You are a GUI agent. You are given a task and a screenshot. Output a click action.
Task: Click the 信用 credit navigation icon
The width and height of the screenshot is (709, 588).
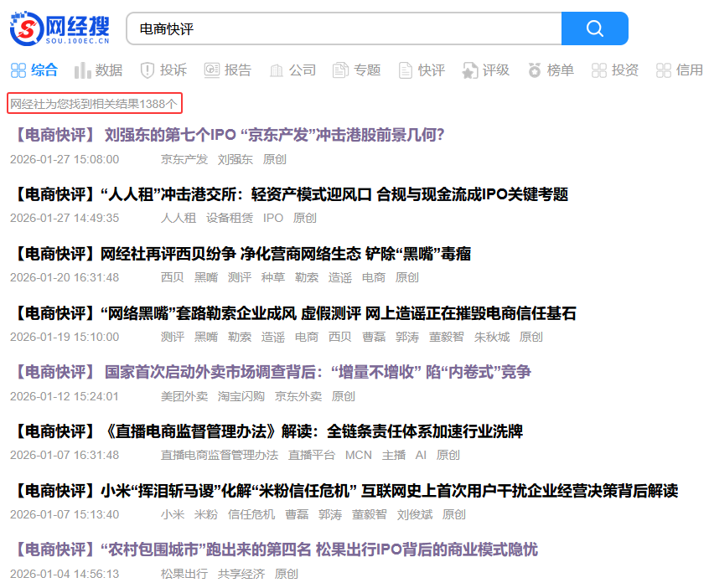tap(679, 70)
